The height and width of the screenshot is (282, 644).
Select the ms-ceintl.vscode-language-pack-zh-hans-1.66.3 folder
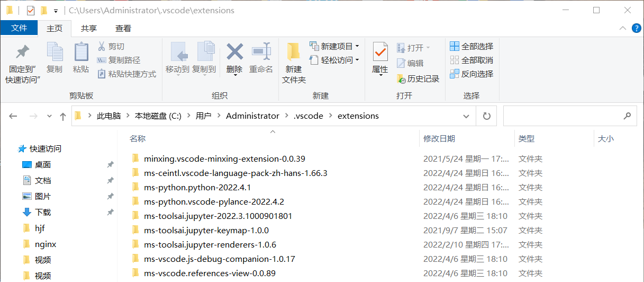(x=235, y=173)
